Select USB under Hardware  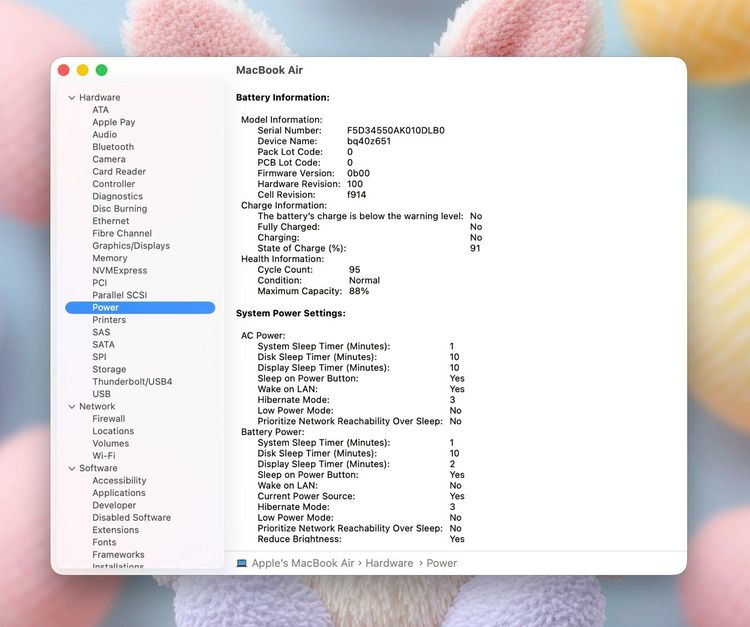coord(101,394)
